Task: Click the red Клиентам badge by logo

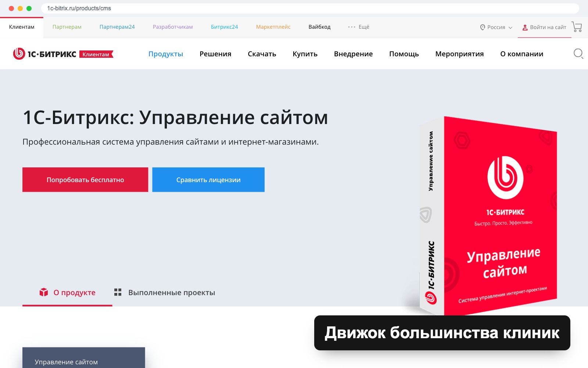Action: 96,54
